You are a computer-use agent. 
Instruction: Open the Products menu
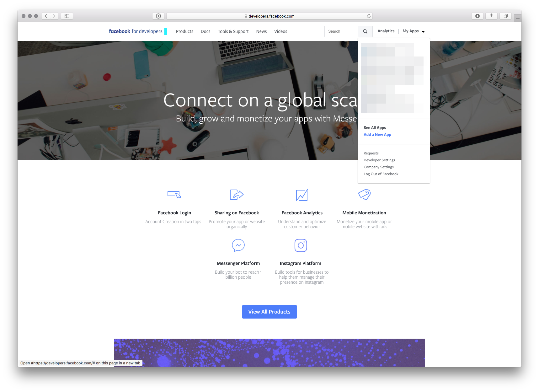click(184, 31)
